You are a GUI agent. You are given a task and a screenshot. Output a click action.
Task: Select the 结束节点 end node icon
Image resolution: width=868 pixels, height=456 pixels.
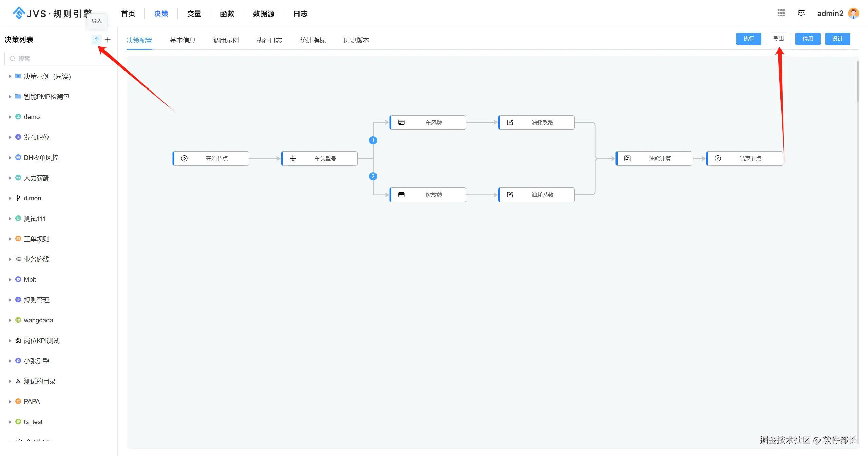pos(718,158)
